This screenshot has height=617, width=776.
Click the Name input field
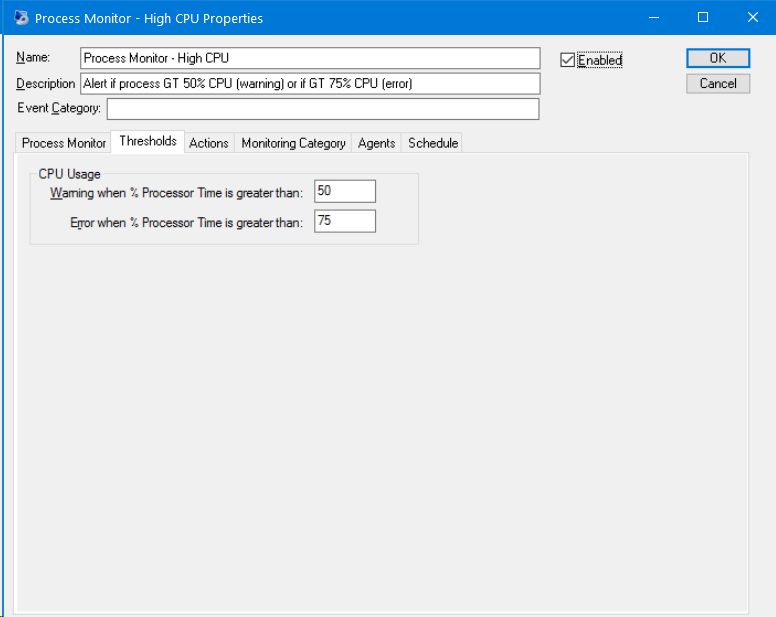click(x=310, y=58)
